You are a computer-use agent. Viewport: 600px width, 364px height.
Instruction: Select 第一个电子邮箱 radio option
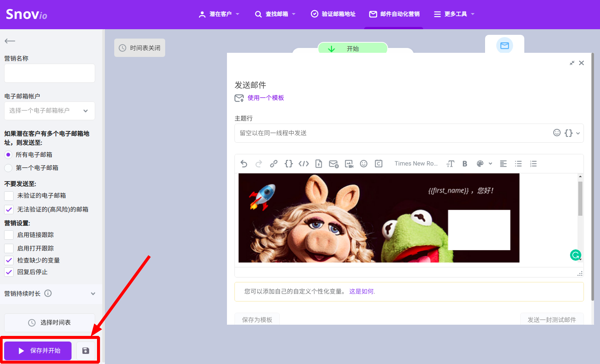pyautogui.click(x=8, y=168)
